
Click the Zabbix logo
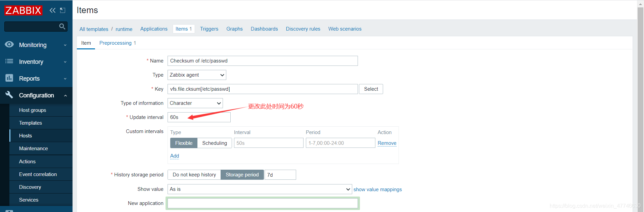(23, 10)
